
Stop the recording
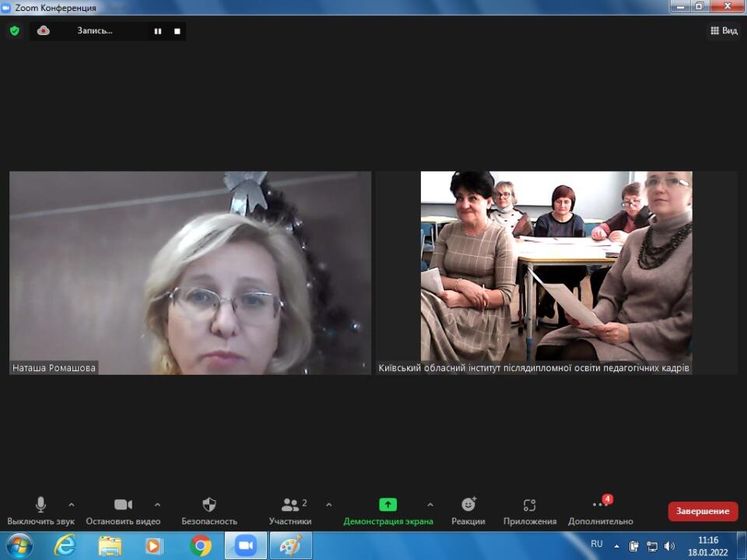click(x=177, y=31)
